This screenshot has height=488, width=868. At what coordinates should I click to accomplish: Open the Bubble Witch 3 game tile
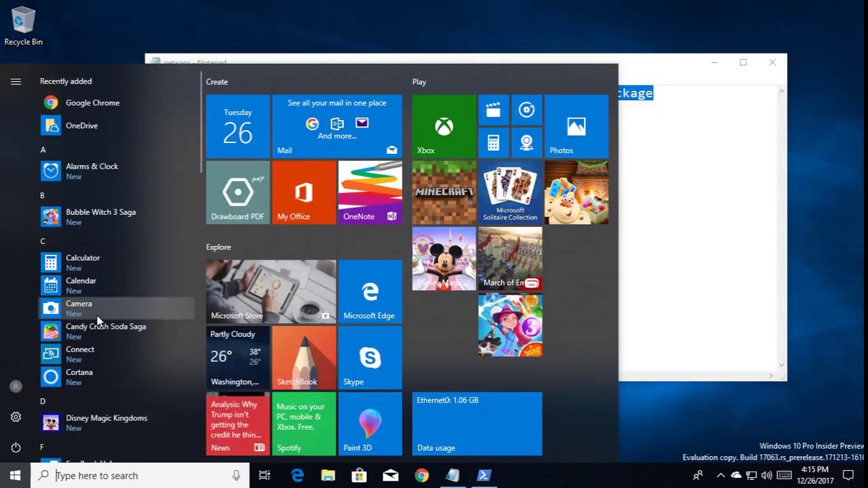point(511,325)
